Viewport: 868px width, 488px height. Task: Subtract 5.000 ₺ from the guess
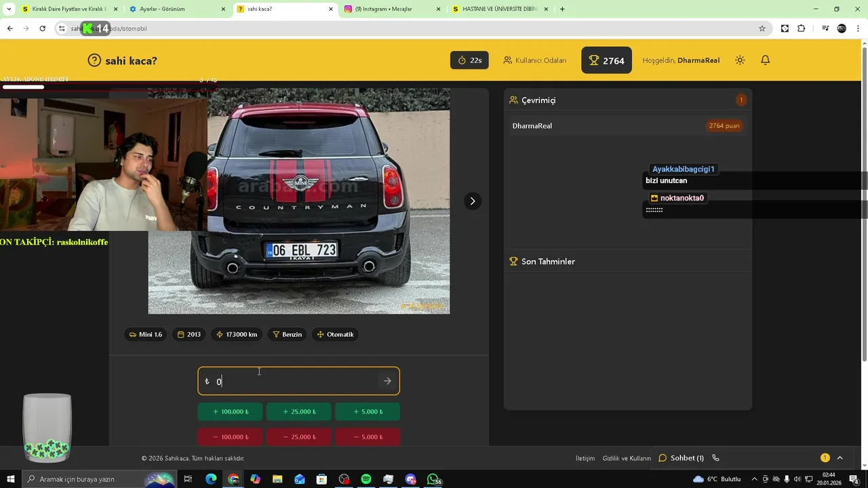(368, 436)
